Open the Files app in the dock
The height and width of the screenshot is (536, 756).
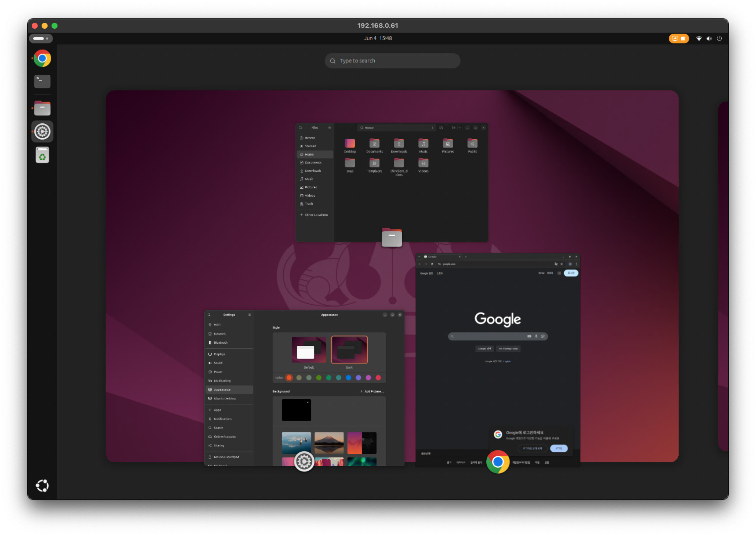click(42, 108)
